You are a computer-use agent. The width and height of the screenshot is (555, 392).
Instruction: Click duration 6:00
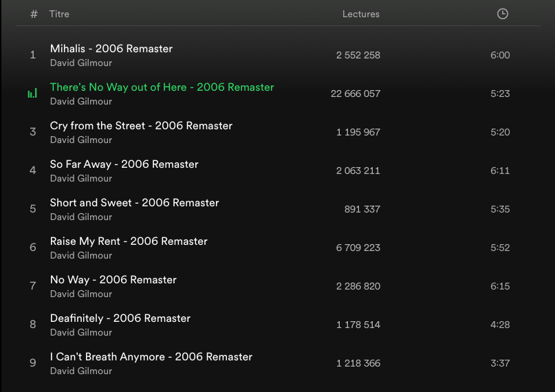coord(500,55)
